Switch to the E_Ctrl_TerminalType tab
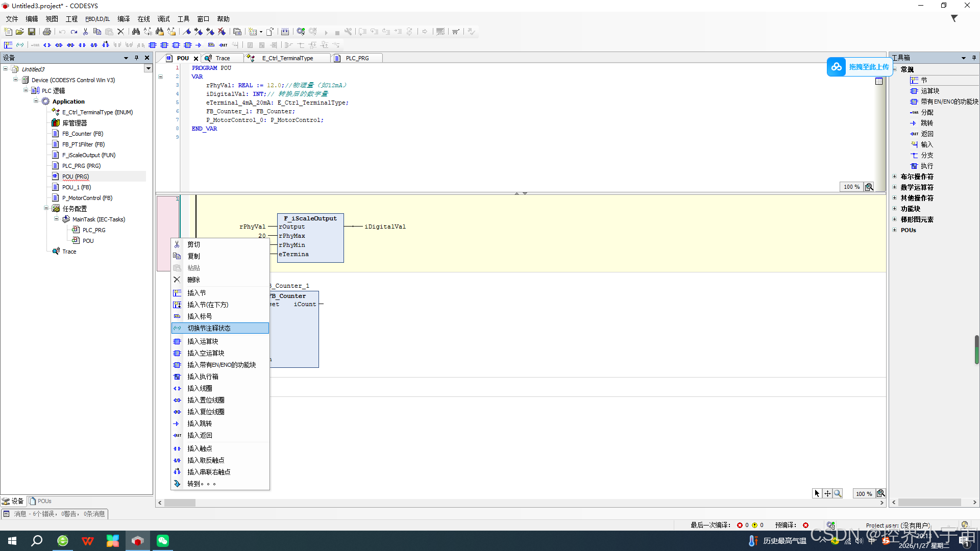 tap(287, 58)
